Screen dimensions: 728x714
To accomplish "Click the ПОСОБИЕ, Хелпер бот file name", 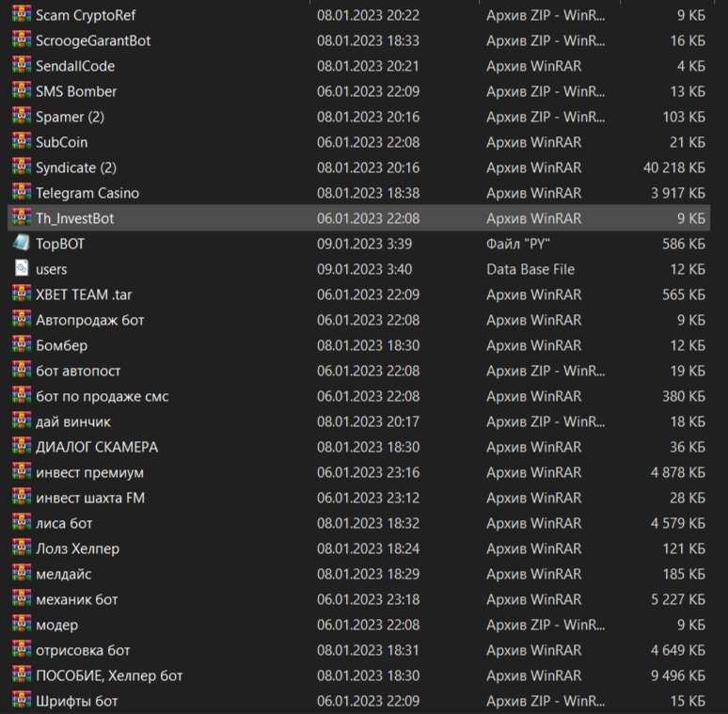I will tap(109, 675).
